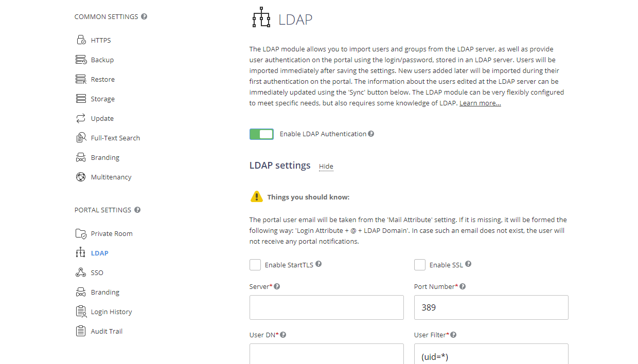Select the HTTPS settings icon
This screenshot has height=364, width=638.
pyautogui.click(x=81, y=40)
